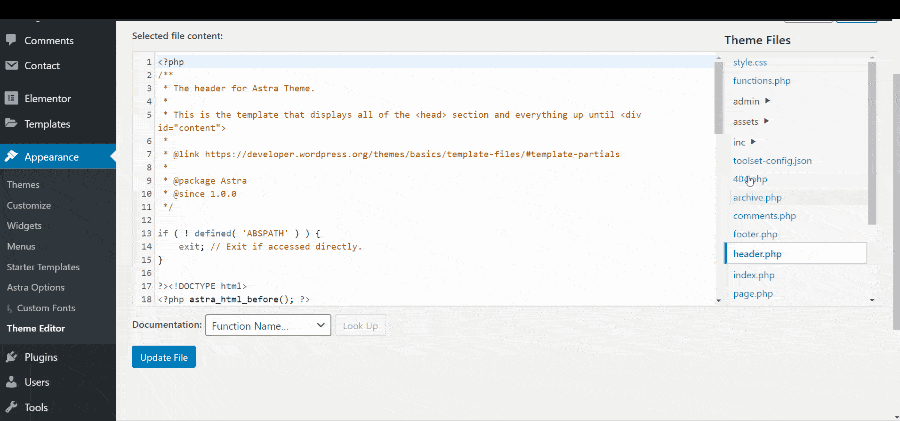This screenshot has height=421, width=900.
Task: Click the Plugins plug icon
Action: point(11,357)
